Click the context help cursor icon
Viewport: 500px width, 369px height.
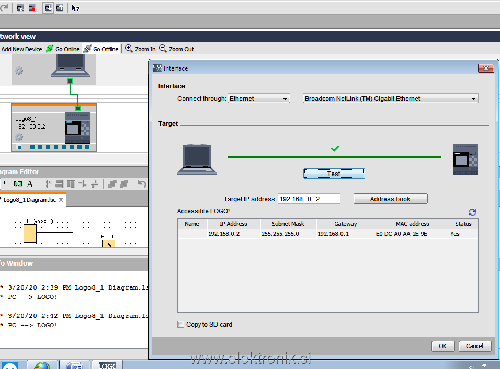75,8
